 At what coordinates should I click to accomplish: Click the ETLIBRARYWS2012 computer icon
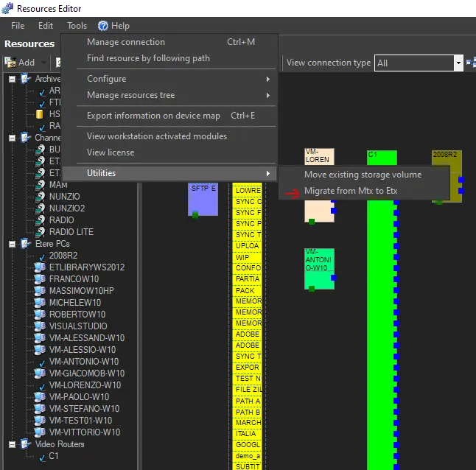tap(40, 267)
